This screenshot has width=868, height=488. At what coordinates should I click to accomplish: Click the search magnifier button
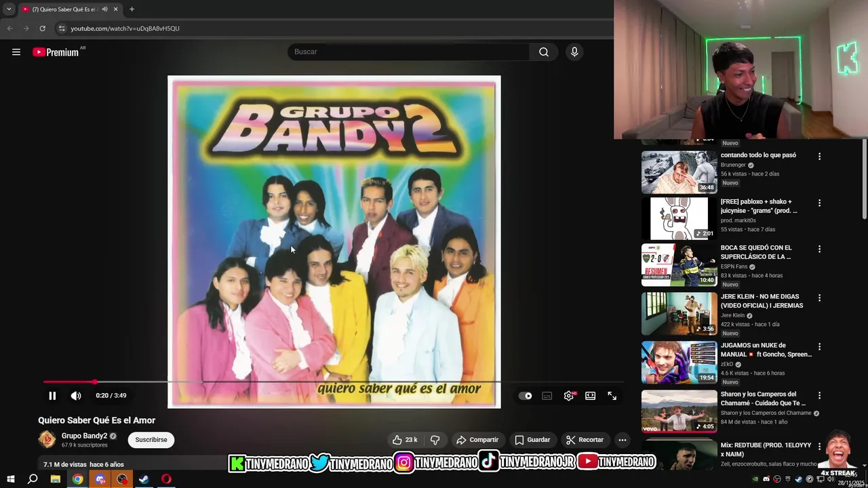[544, 52]
